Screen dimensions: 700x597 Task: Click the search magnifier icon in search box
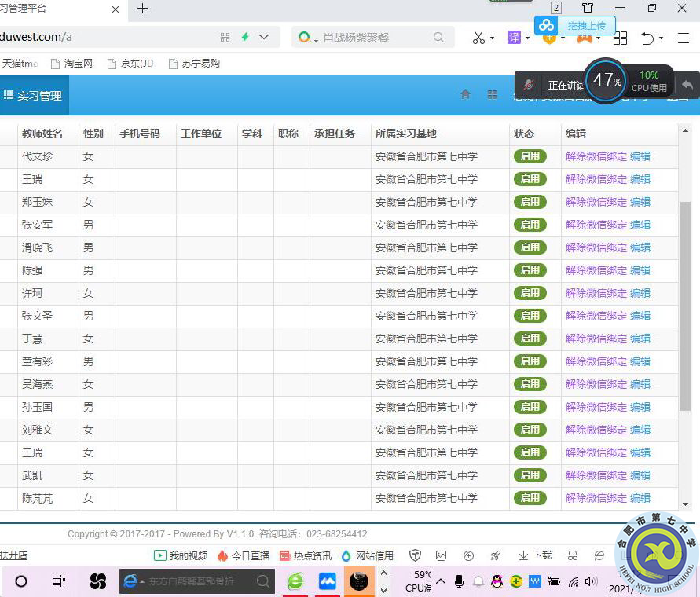pos(438,37)
